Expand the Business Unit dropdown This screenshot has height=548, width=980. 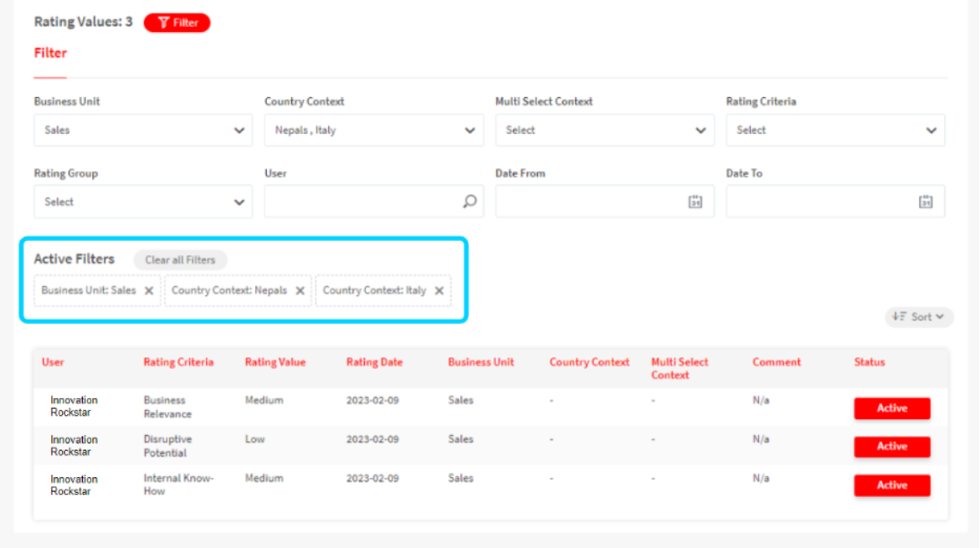143,131
